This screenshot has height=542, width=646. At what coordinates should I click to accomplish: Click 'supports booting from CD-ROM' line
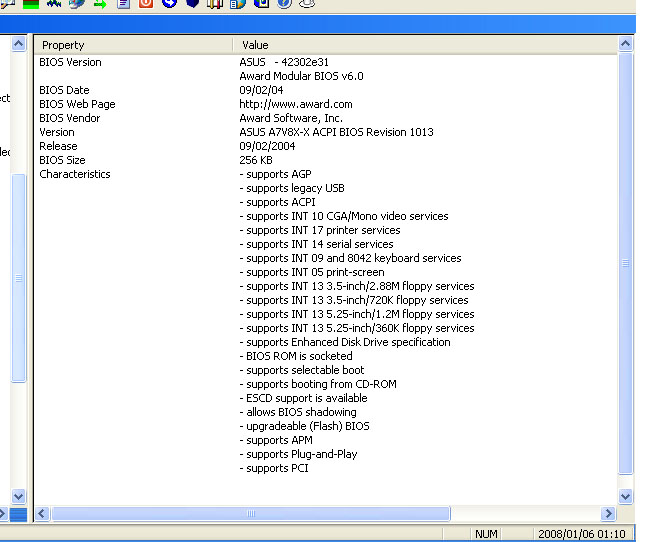318,384
